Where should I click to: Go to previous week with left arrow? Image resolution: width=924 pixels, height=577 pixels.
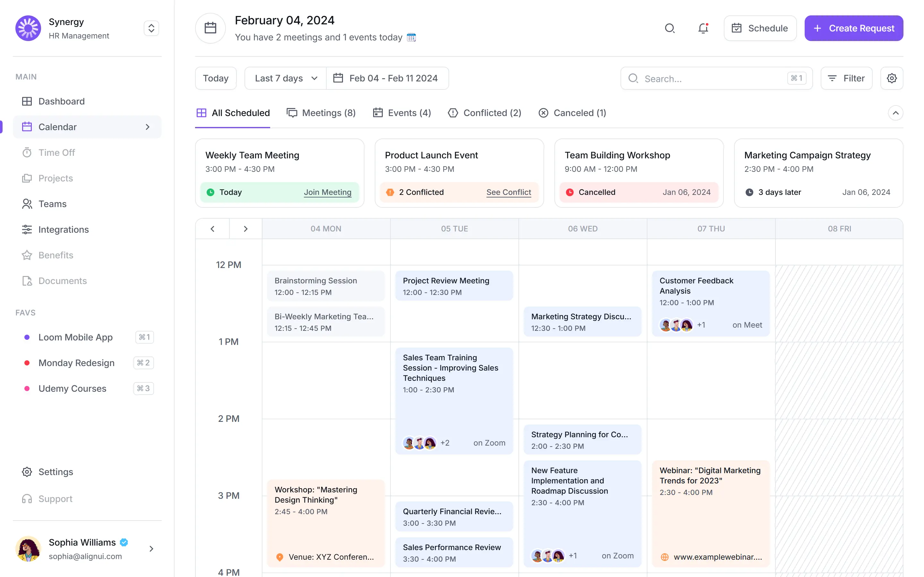click(212, 229)
